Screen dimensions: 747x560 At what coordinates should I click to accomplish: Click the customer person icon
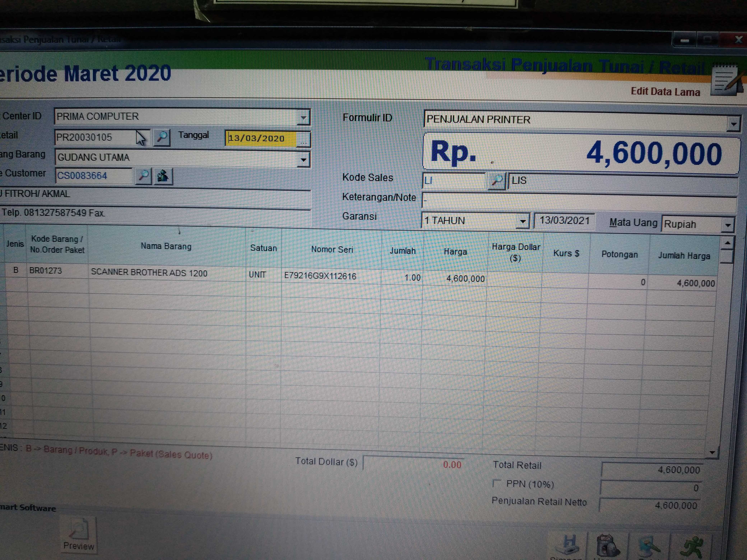tap(163, 176)
